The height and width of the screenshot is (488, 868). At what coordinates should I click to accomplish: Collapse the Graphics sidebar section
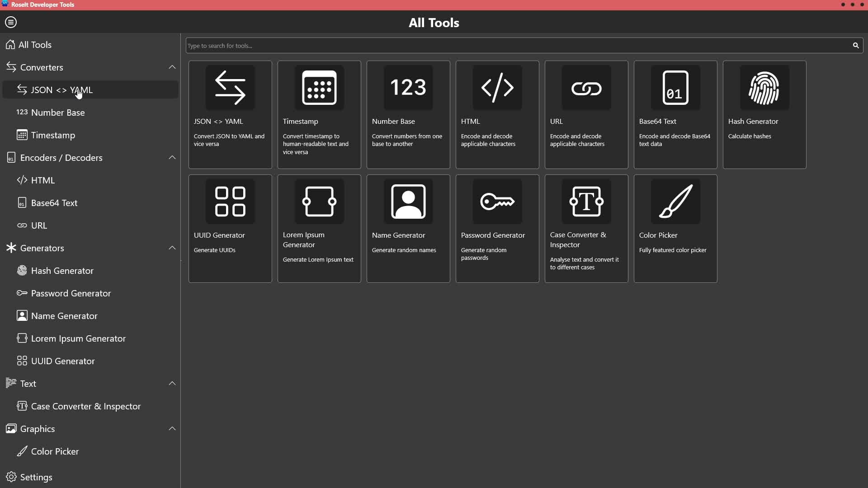(x=172, y=429)
